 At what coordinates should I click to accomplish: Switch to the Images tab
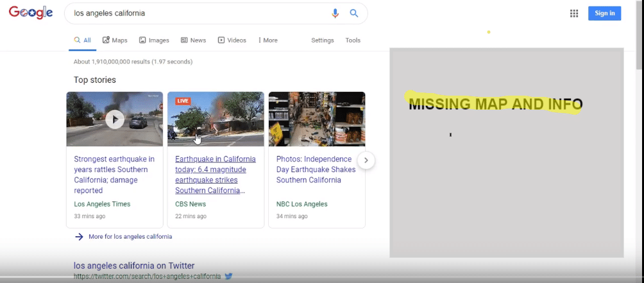[154, 40]
